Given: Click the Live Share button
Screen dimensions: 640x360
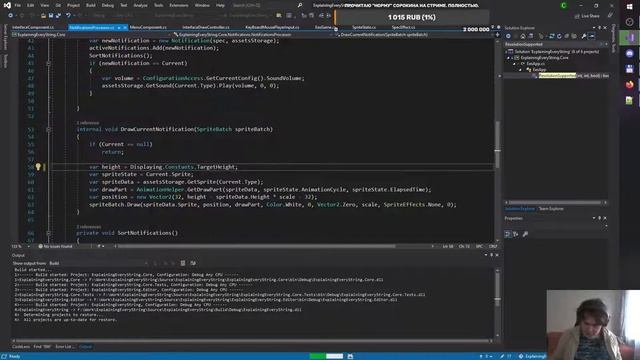Looking at the screenshot, I should [x=587, y=16].
